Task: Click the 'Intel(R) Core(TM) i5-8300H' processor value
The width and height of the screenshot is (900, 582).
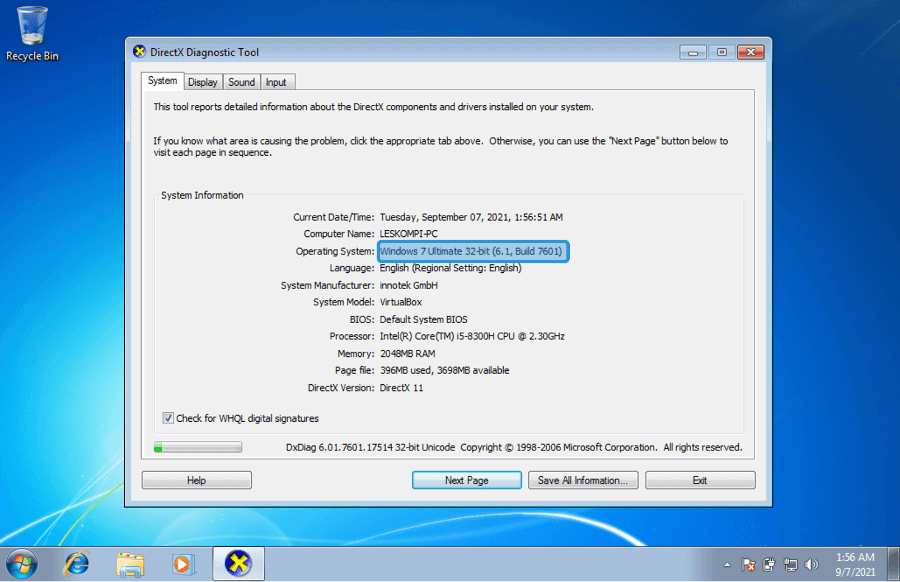Action: click(472, 336)
